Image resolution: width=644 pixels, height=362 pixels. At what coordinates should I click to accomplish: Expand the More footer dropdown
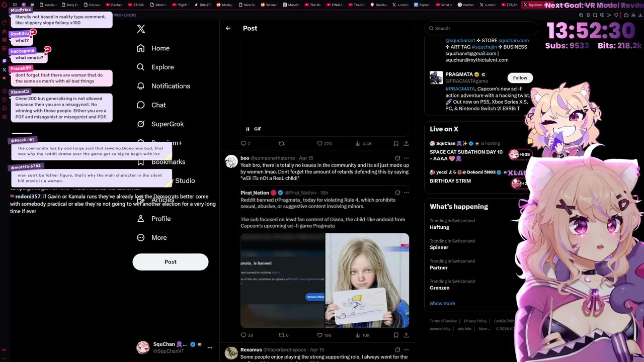(484, 329)
